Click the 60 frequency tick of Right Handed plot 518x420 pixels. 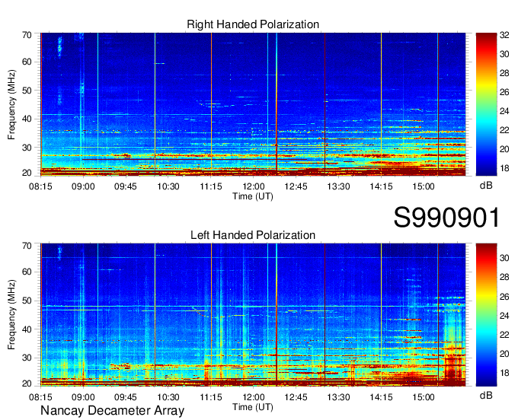27,62
